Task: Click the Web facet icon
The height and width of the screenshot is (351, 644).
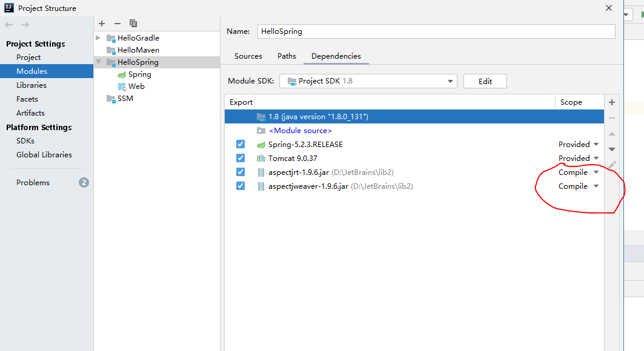Action: tap(122, 87)
